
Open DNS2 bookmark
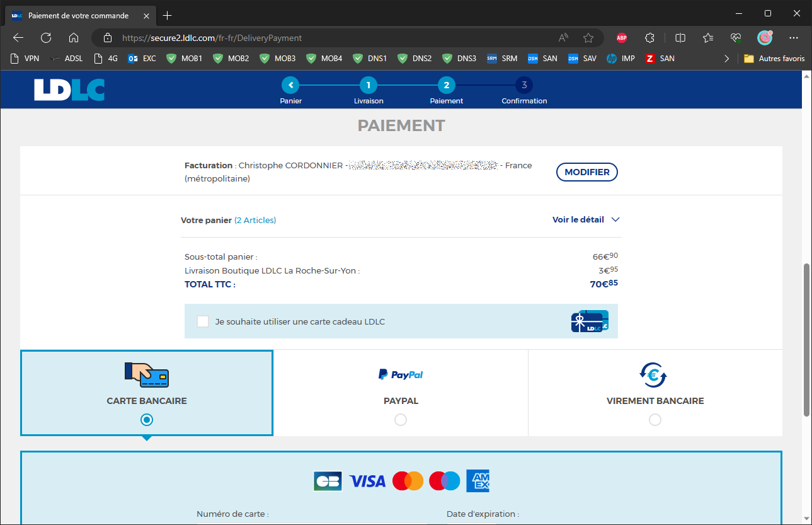point(415,59)
